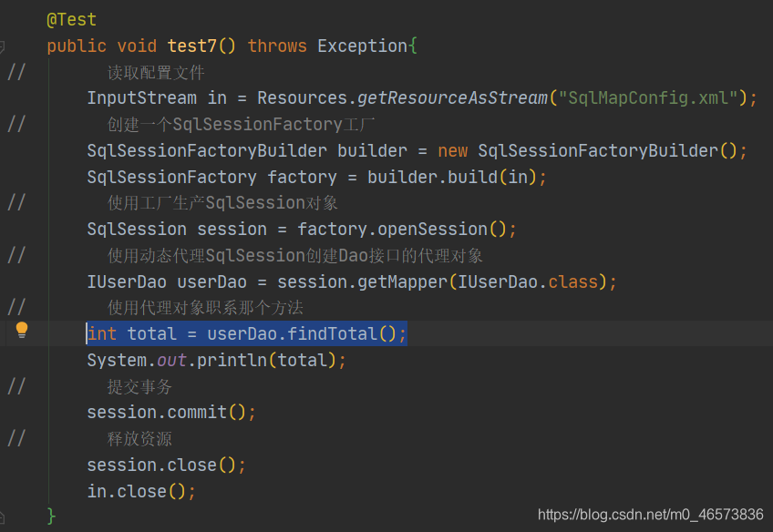Click System.out.println(total) statement
The image size is (773, 532).
216,360
